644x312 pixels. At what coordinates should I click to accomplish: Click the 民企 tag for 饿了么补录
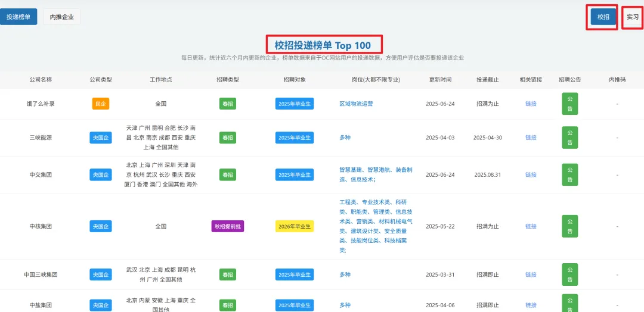(101, 104)
